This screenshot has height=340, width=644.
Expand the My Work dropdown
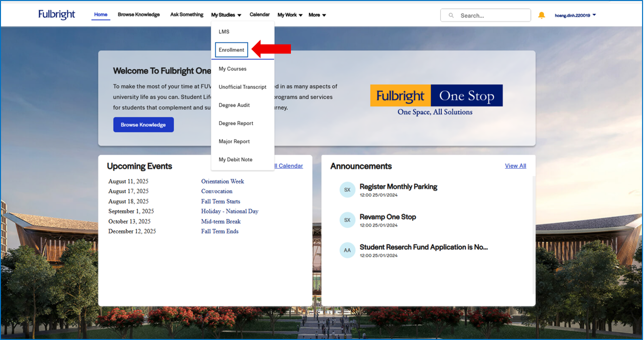(x=290, y=15)
